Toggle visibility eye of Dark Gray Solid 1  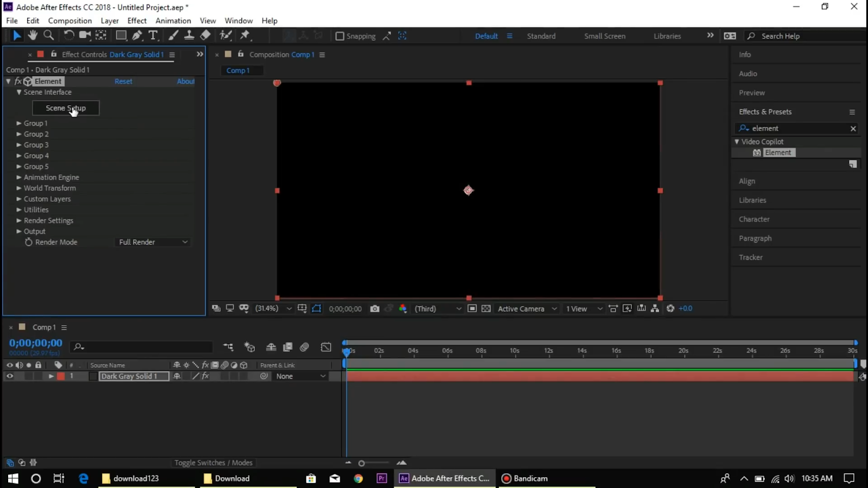[x=10, y=376]
